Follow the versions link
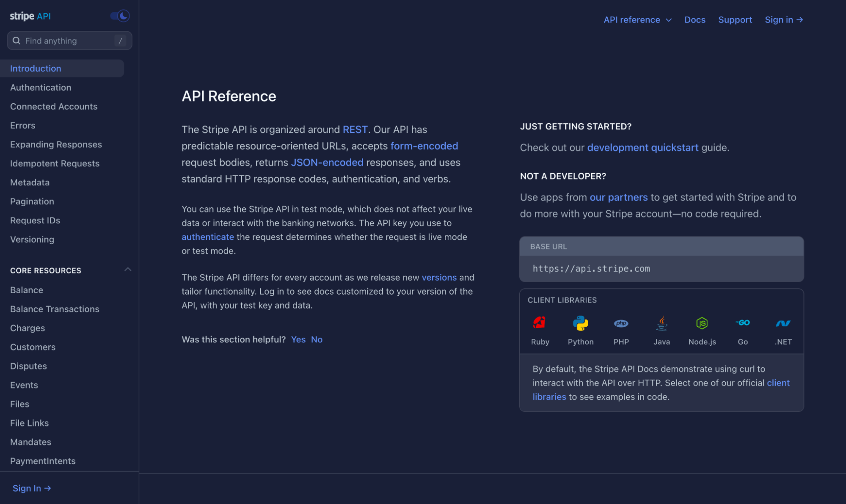Viewport: 846px width, 504px height. click(439, 278)
